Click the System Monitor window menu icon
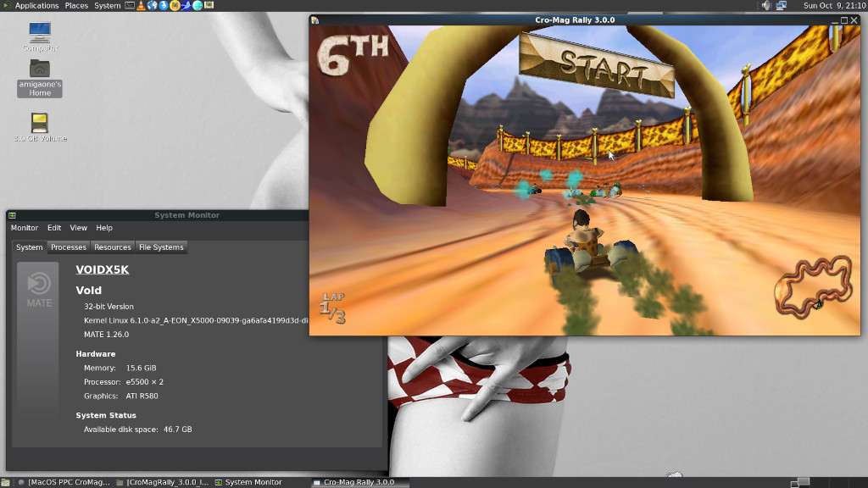 (x=12, y=215)
